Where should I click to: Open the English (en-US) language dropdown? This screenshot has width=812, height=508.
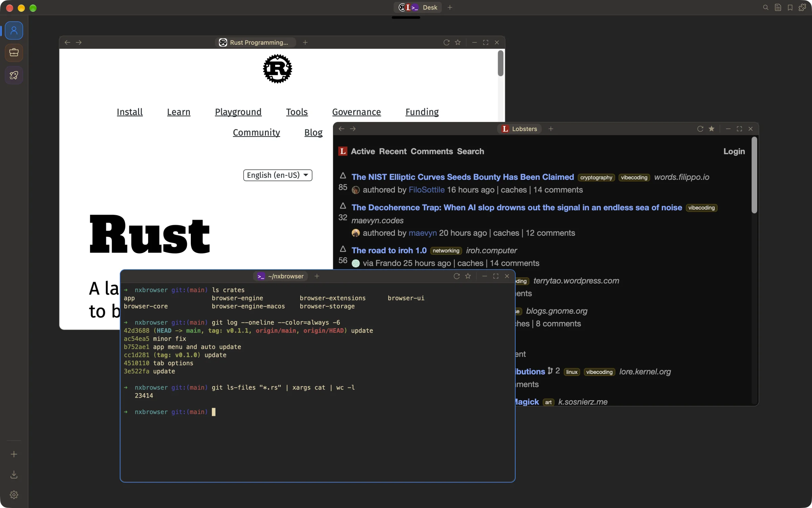tap(277, 175)
